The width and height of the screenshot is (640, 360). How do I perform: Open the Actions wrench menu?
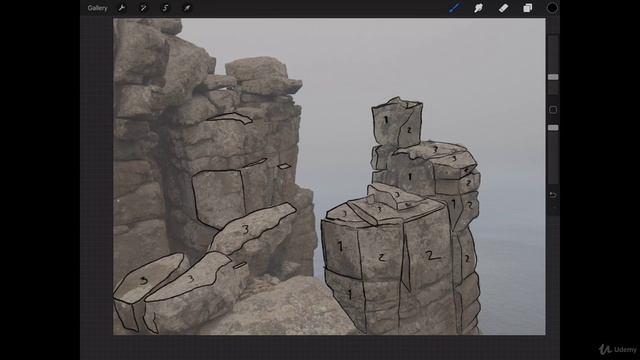coord(121,8)
